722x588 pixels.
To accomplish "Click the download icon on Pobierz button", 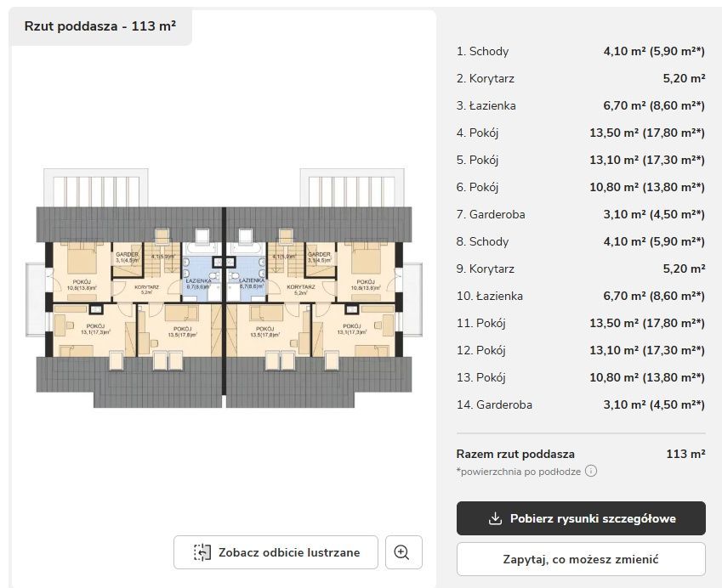I will pos(496,518).
